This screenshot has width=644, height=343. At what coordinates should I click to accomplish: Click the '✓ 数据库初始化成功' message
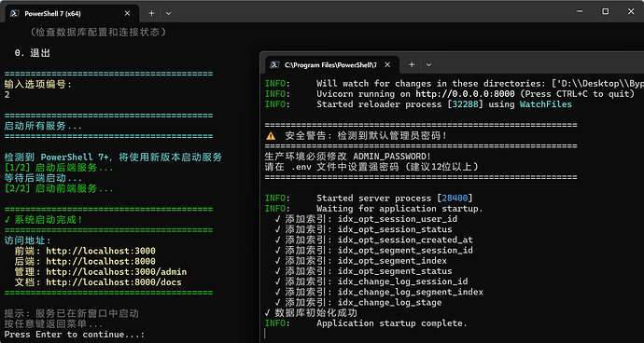pyautogui.click(x=312, y=313)
